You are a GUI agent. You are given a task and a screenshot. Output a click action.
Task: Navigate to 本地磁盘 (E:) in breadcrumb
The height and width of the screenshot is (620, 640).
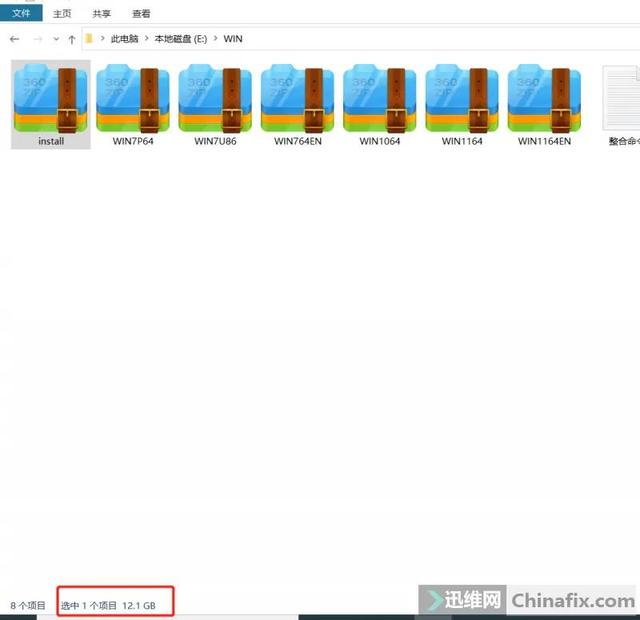pos(181,39)
